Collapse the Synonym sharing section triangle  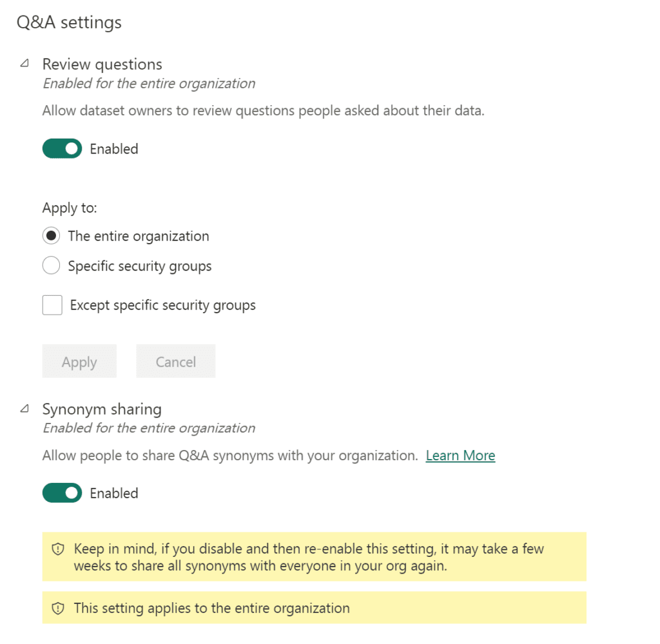[24, 408]
